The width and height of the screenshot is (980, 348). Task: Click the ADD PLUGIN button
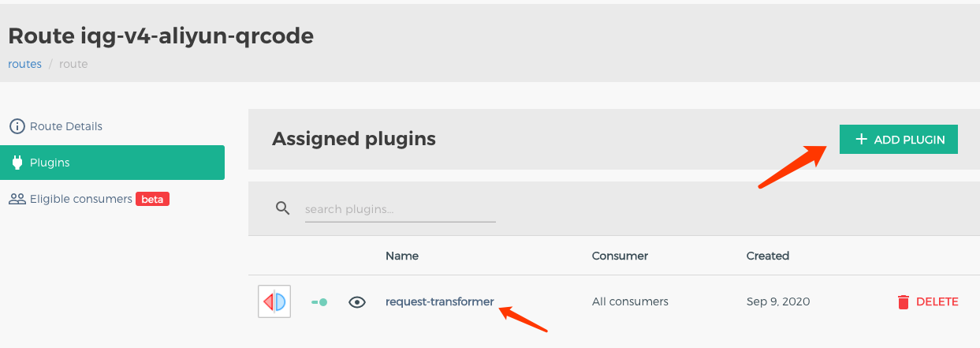[x=899, y=140]
